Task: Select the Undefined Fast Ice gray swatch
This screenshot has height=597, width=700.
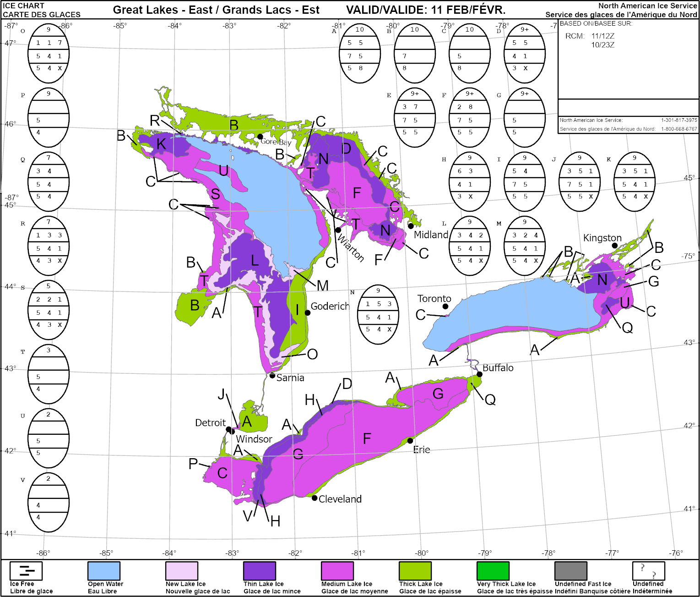Action: (571, 571)
